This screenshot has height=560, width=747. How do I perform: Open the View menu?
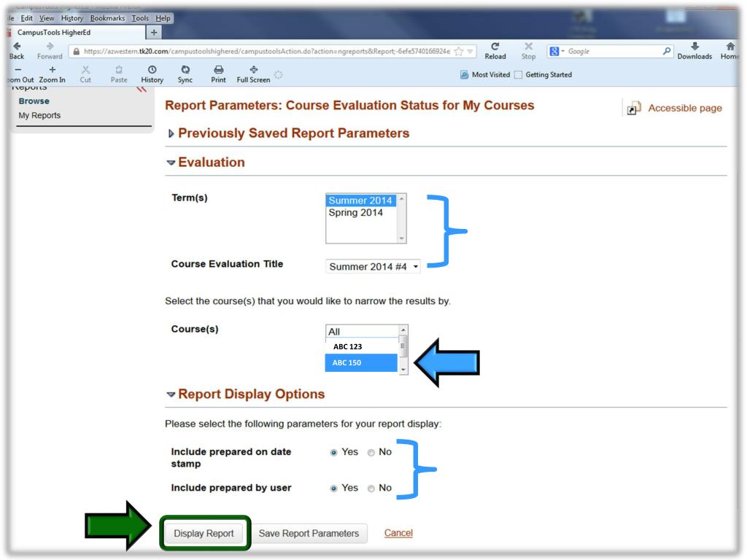(47, 18)
